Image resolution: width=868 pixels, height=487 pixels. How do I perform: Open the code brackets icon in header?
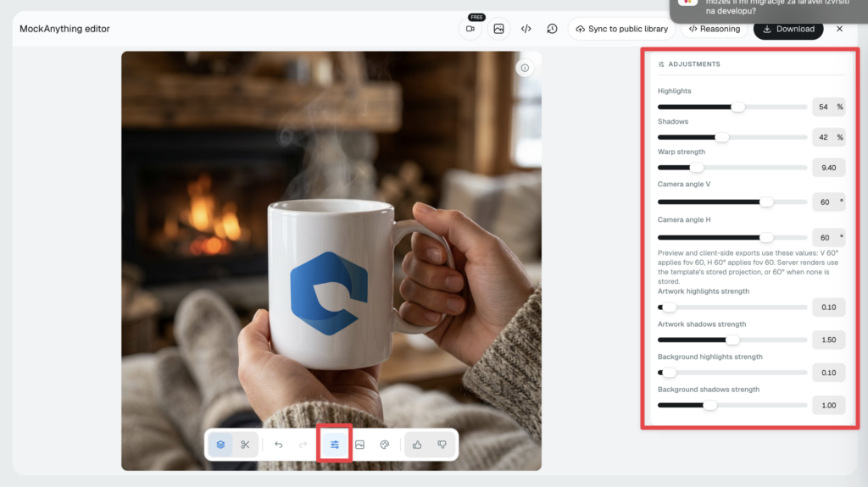526,29
